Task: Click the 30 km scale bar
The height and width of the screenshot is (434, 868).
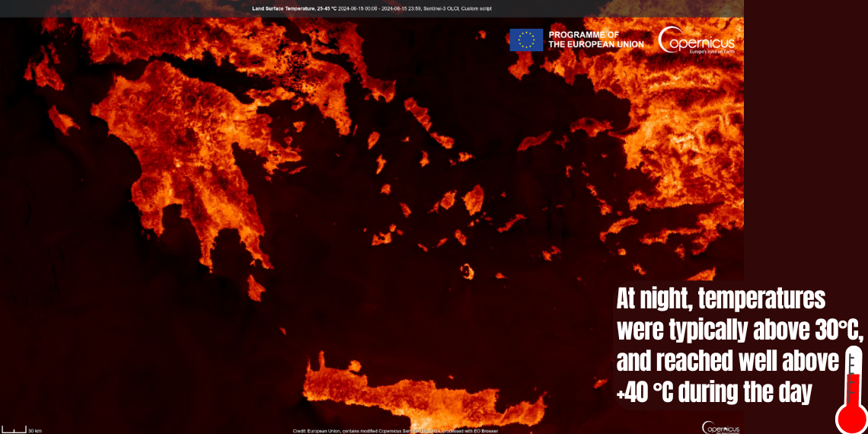Action: [x=14, y=430]
